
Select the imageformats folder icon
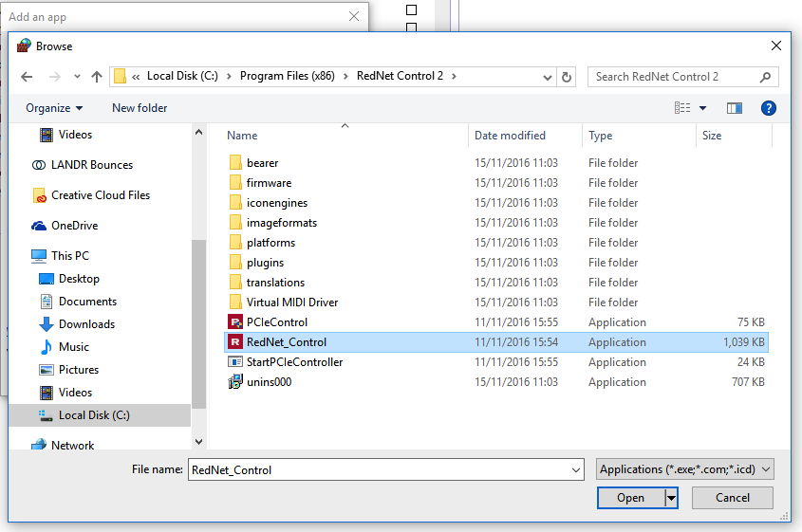(235, 223)
